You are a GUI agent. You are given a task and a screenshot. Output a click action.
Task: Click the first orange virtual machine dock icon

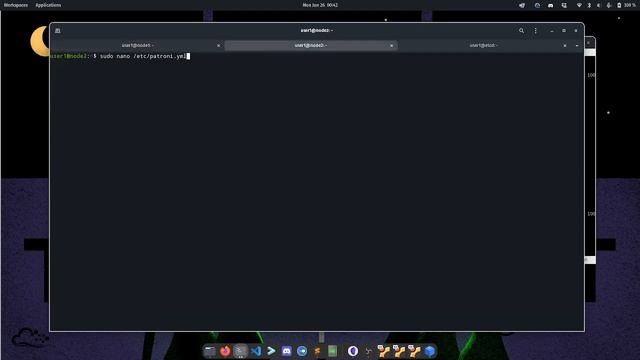click(383, 351)
